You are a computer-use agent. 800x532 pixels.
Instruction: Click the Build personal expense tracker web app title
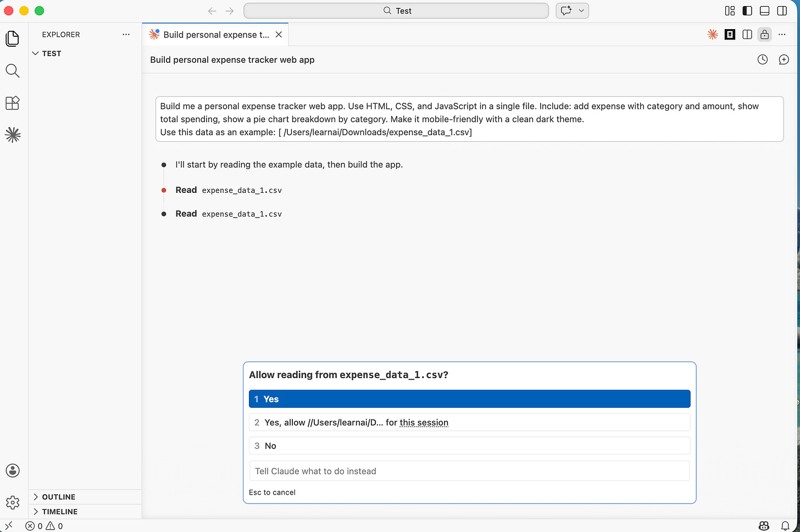tap(232, 59)
